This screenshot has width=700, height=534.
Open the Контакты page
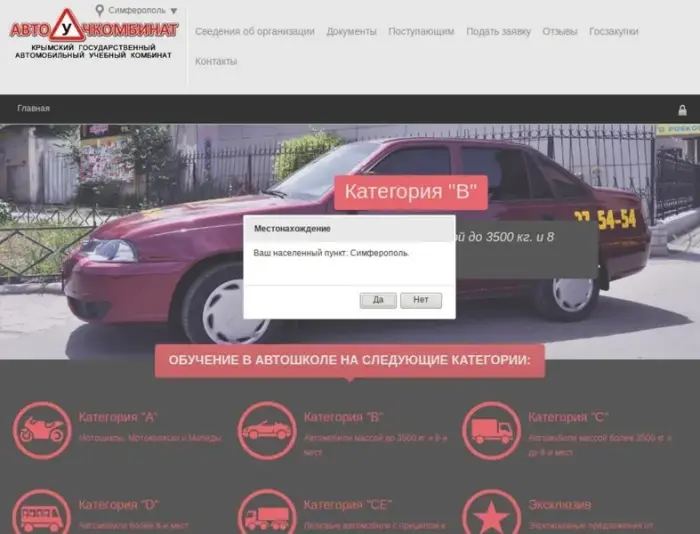pyautogui.click(x=216, y=62)
